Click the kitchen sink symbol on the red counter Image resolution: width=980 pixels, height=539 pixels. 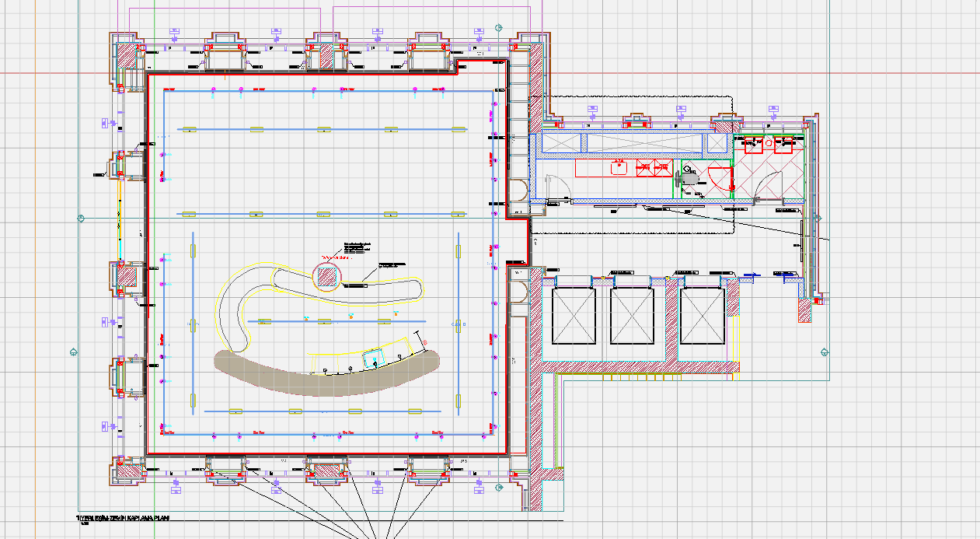point(619,167)
